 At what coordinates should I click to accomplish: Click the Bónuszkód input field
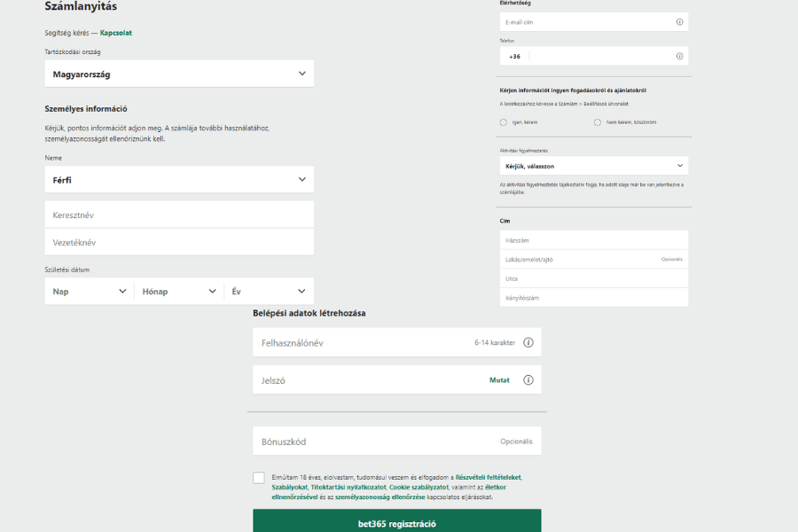(x=397, y=441)
